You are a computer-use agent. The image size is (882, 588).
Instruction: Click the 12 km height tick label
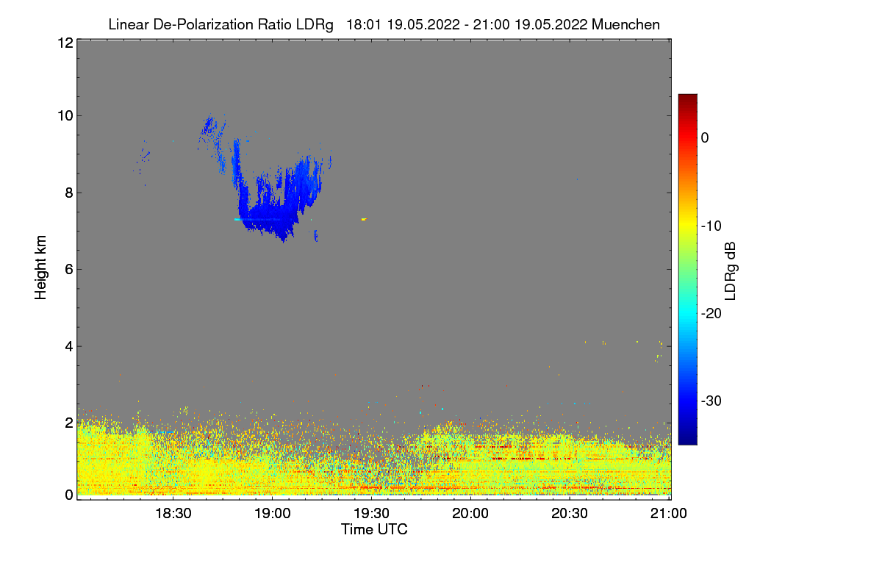pos(64,43)
